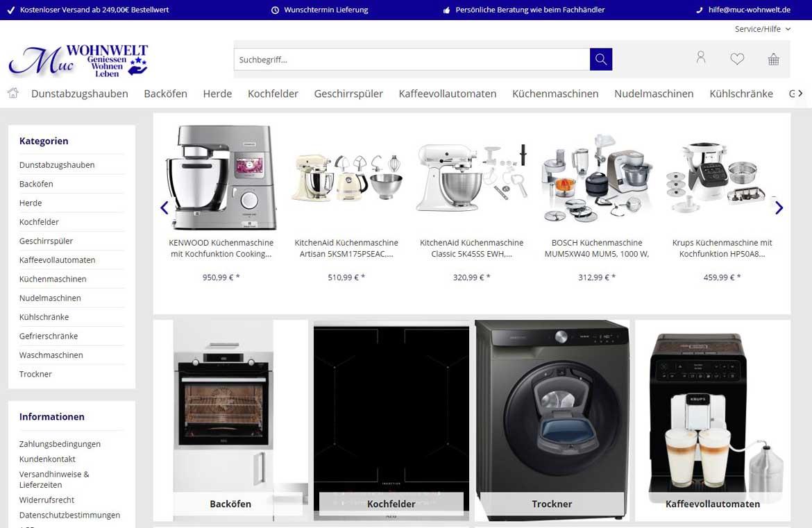This screenshot has width=812, height=528.
Task: Select Geschirrspüler in Kategorien sidebar
Action: (x=46, y=241)
